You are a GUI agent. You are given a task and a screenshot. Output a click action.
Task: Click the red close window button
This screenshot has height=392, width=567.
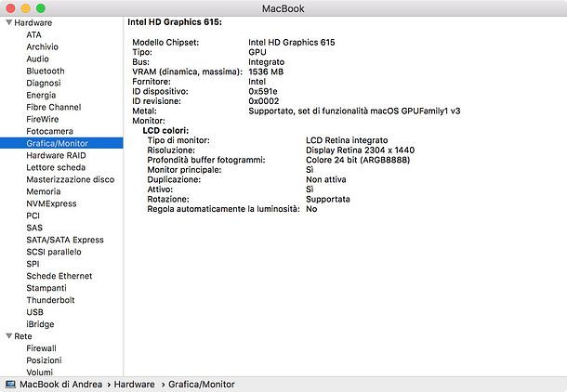(x=10, y=8)
